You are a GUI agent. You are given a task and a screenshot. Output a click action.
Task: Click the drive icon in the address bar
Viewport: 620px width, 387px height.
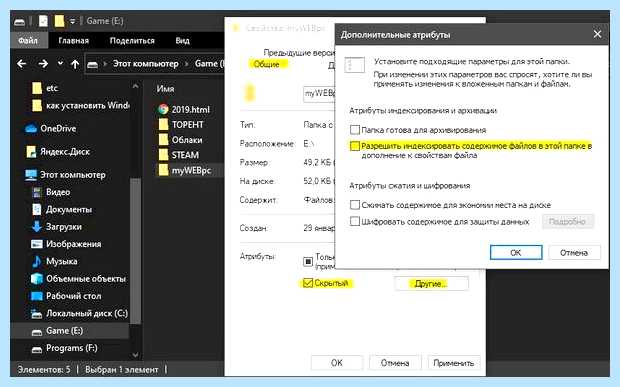pyautogui.click(x=93, y=64)
